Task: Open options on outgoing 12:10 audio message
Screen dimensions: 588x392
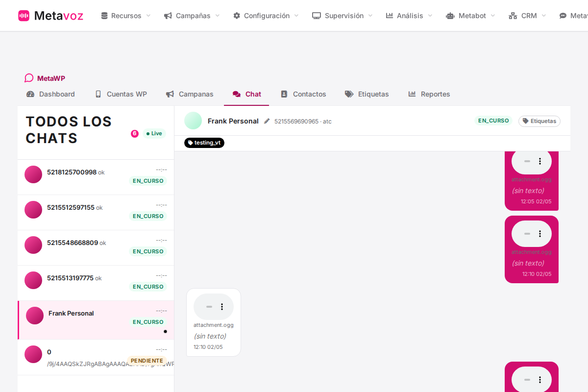Action: click(540, 234)
